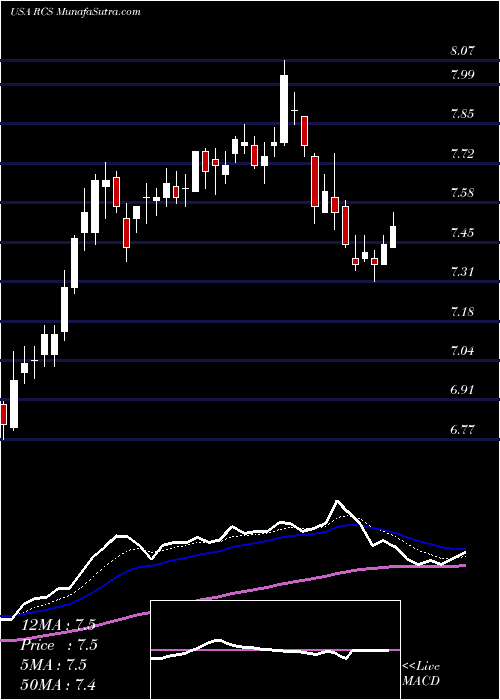
Task: Click the Price : 7.5 legend entry
Action: 59,645
